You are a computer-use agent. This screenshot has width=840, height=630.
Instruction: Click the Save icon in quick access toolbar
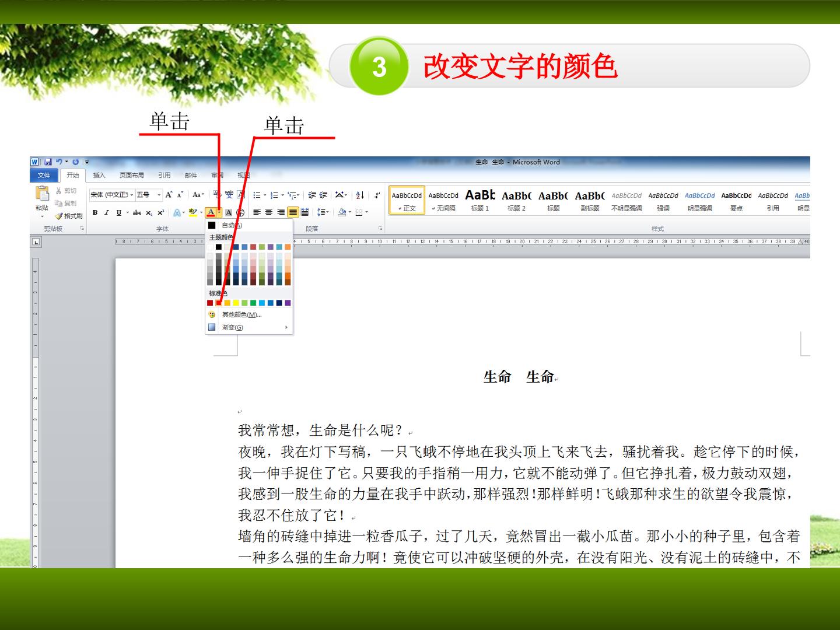48,162
